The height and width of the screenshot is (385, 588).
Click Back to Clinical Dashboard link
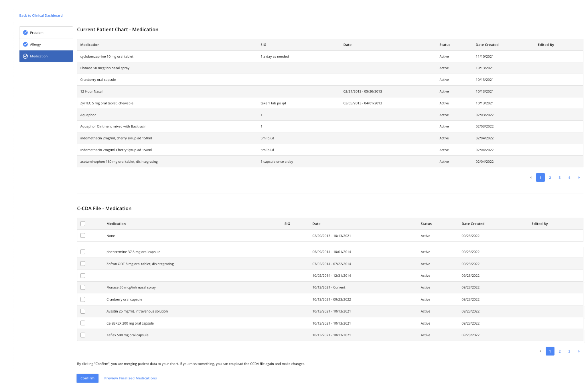click(41, 15)
